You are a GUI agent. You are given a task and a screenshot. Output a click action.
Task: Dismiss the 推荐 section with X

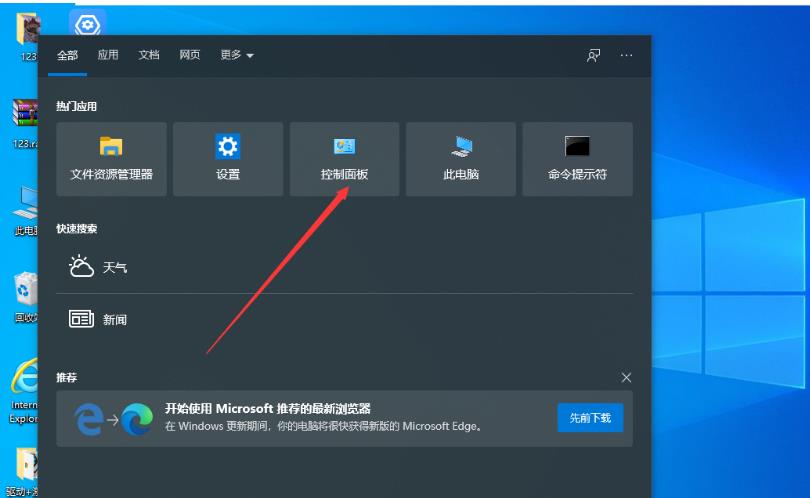626,377
